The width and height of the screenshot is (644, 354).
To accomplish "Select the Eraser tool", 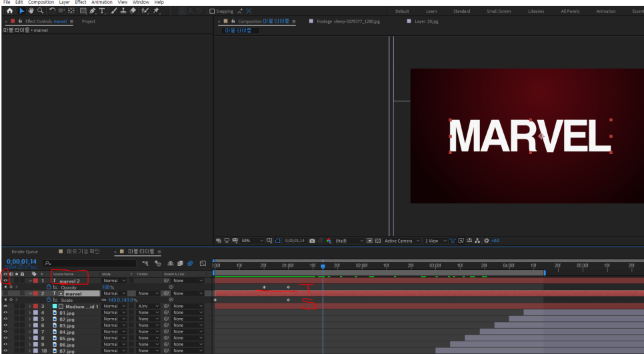I will [x=133, y=11].
